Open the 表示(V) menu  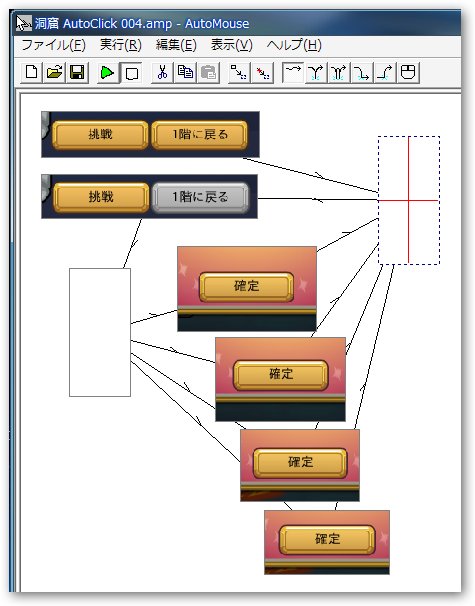pos(232,45)
